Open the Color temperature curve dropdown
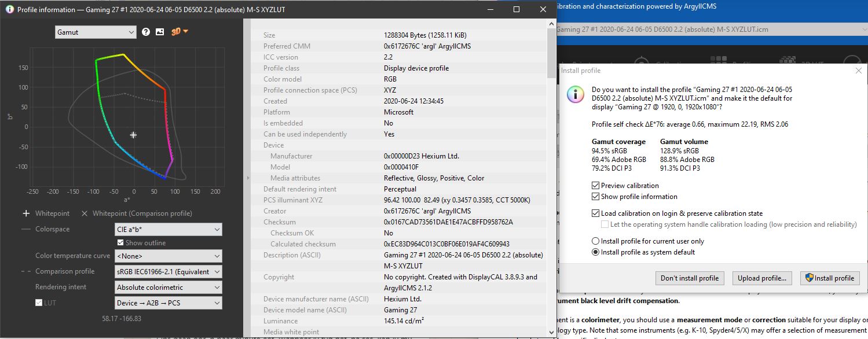The image size is (868, 339). [x=169, y=256]
